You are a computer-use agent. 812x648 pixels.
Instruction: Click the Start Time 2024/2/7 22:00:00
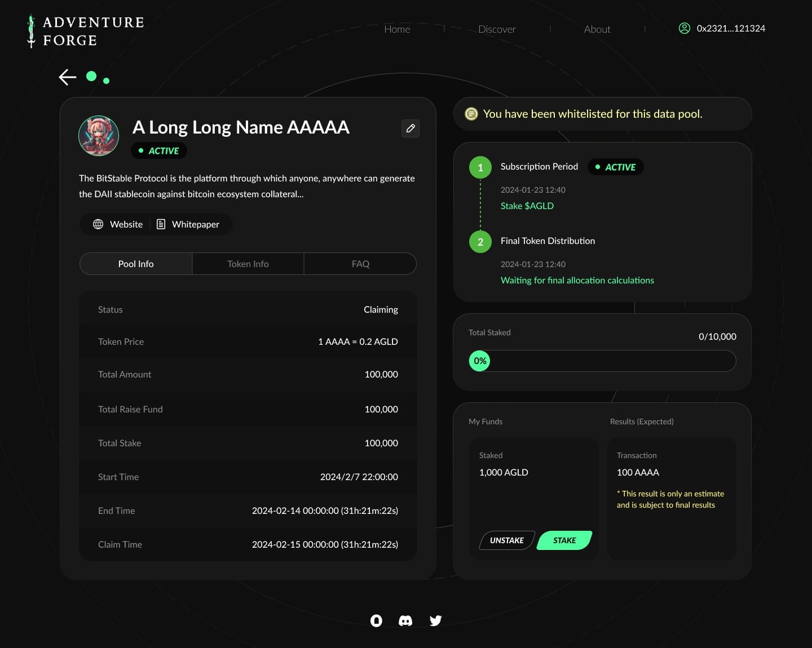(x=359, y=477)
